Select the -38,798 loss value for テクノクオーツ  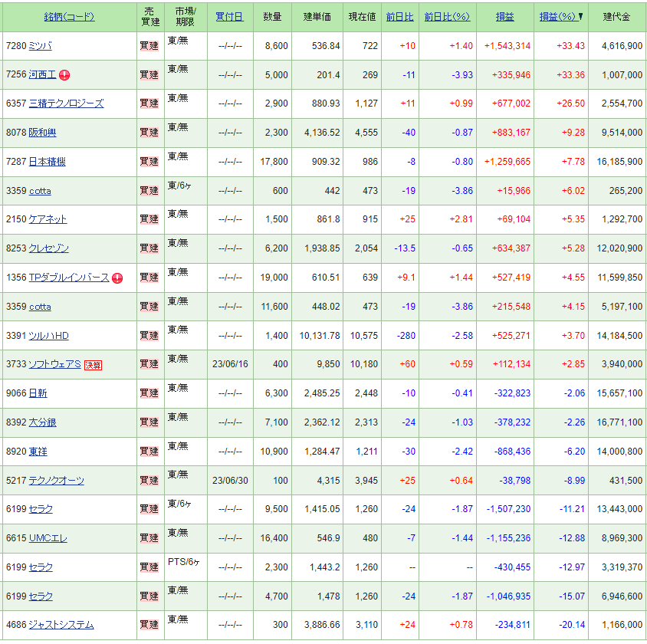tap(514, 481)
